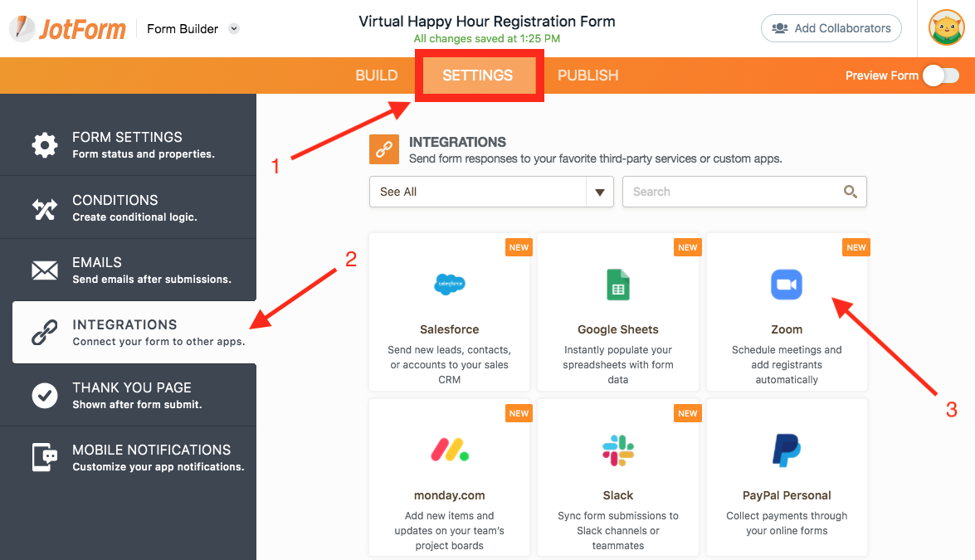Open CONDITIONS sidebar section
This screenshot has height=560, width=975.
click(x=128, y=207)
